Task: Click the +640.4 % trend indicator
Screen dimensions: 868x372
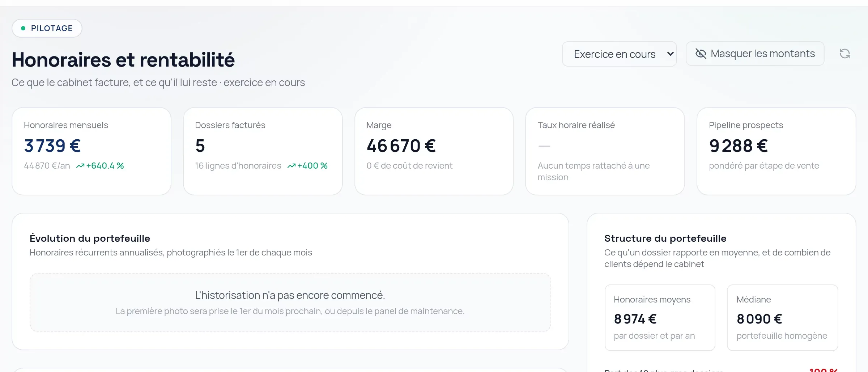Action: 100,166
